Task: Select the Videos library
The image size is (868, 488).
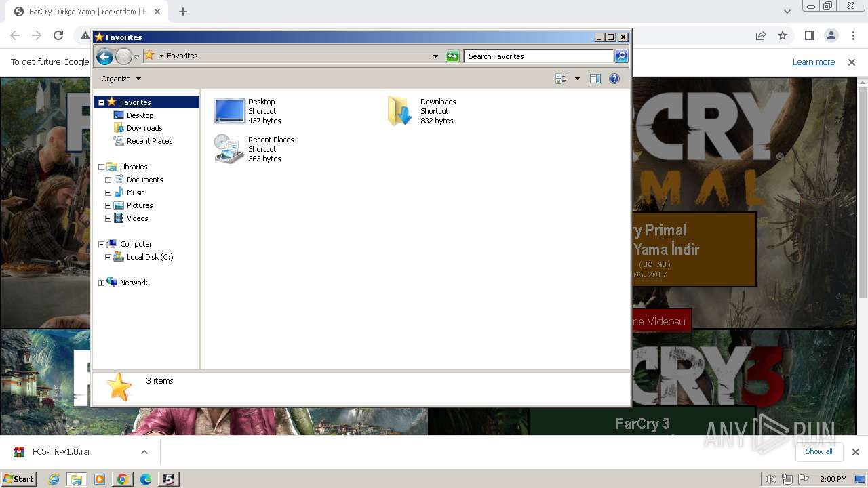Action: pyautogui.click(x=137, y=218)
